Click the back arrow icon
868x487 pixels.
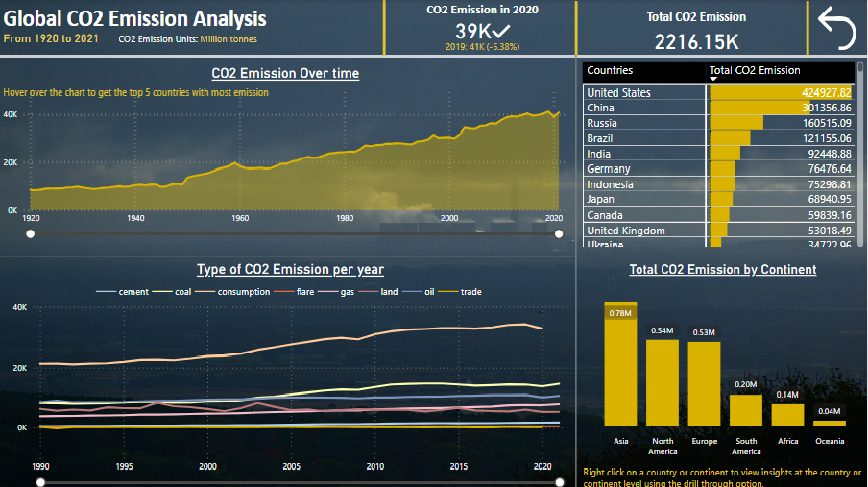tap(835, 28)
